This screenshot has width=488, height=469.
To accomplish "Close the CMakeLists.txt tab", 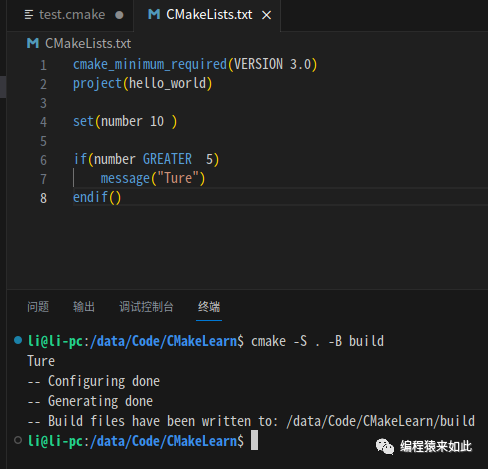I will click(266, 15).
